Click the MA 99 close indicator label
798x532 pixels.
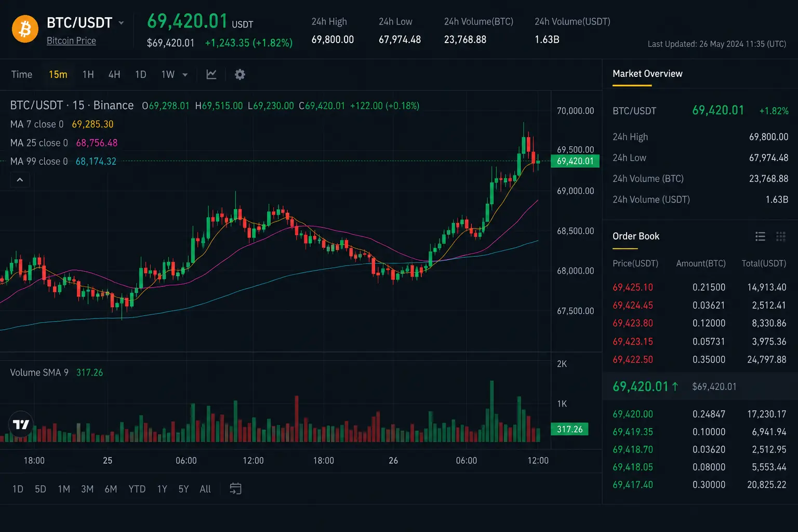[39, 162]
